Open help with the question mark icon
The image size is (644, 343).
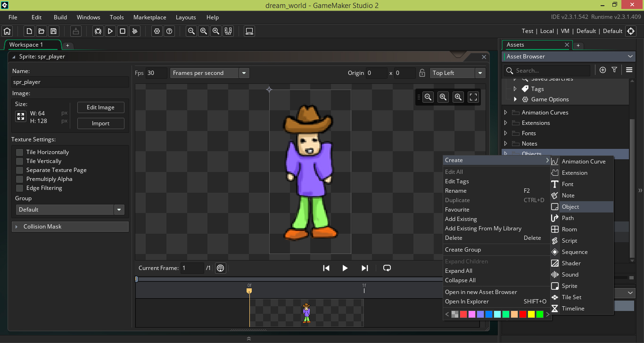click(x=169, y=31)
